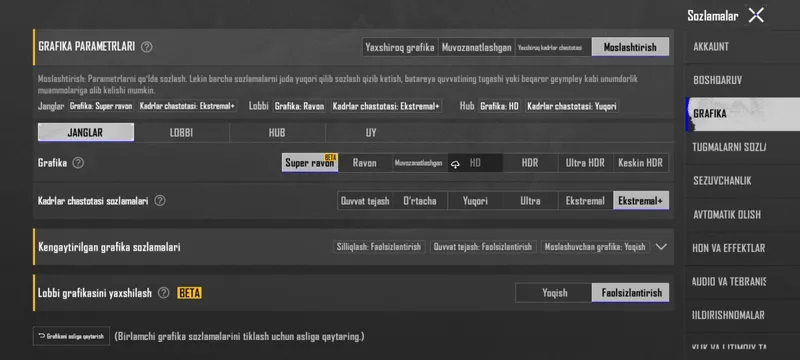This screenshot has height=360, width=800.
Task: Click help icon beside Lobbi grafikasini yaxshilash
Action: 163,293
